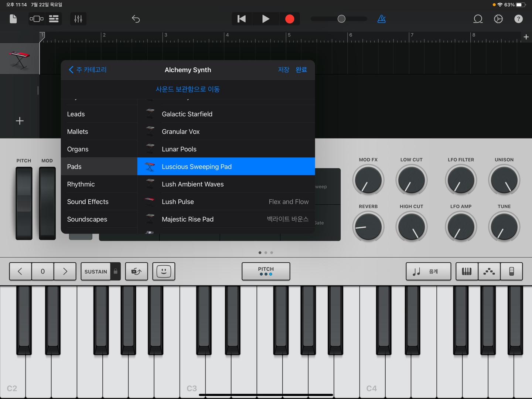
Task: Open track controls mixer icon
Action: [78, 19]
